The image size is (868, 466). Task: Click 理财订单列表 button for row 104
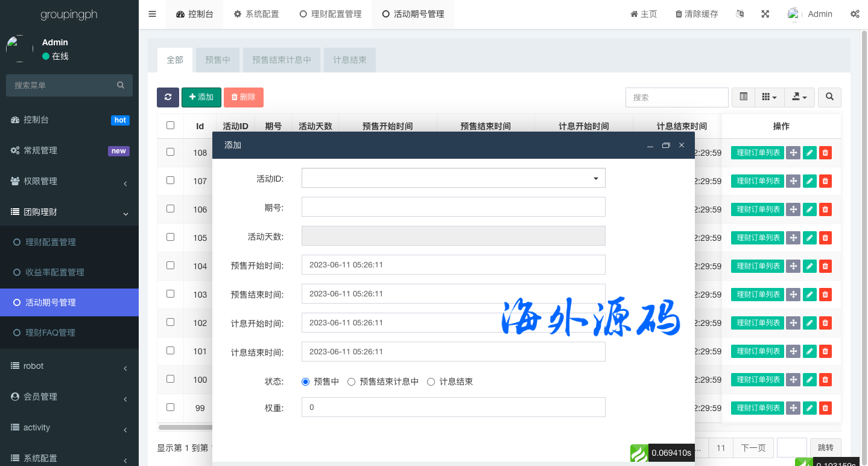click(x=758, y=266)
